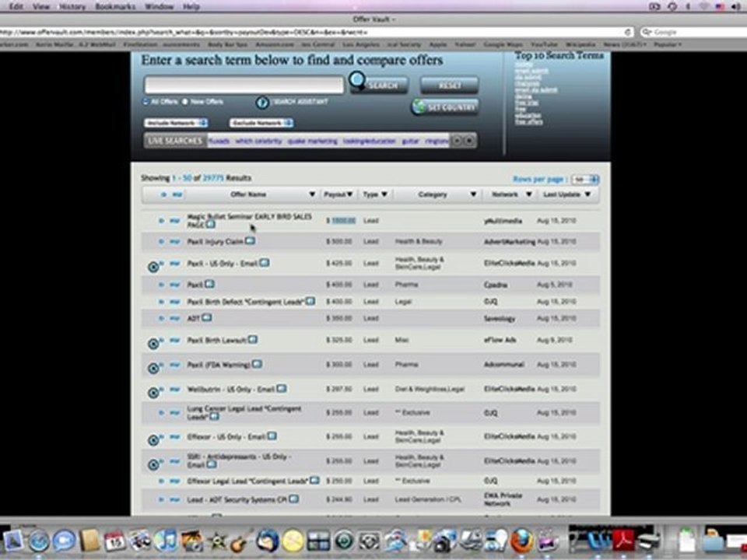The width and height of the screenshot is (747, 560).
Task: Open GarageBand guitar icon in Dock
Action: pyautogui.click(x=242, y=541)
